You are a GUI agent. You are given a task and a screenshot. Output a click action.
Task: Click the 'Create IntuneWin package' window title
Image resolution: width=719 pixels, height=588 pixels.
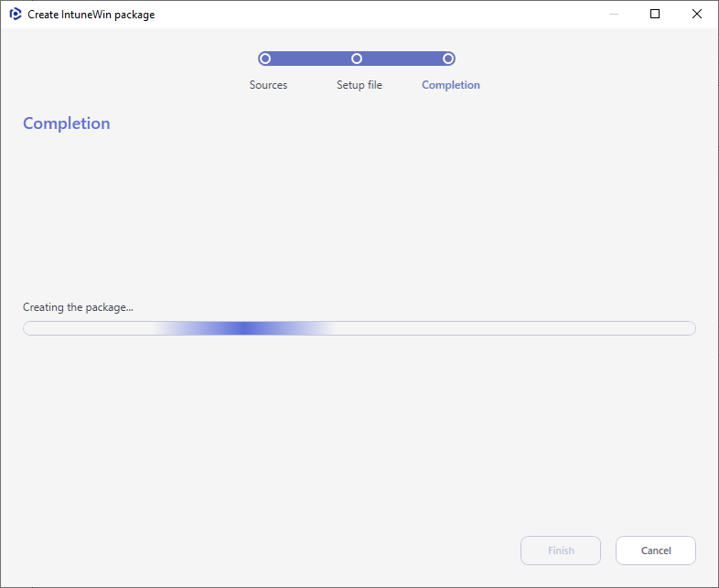pyautogui.click(x=91, y=15)
